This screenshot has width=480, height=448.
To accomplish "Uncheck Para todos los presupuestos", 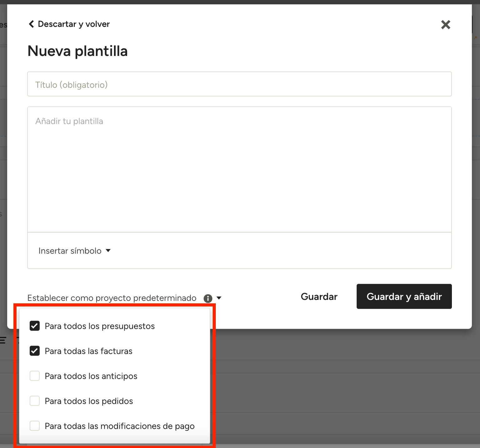I will [35, 326].
